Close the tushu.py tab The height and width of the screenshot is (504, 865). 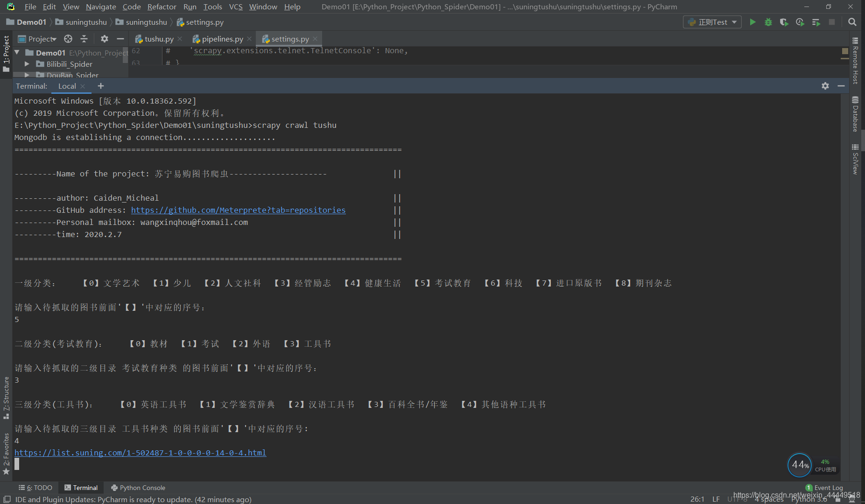[x=180, y=39]
